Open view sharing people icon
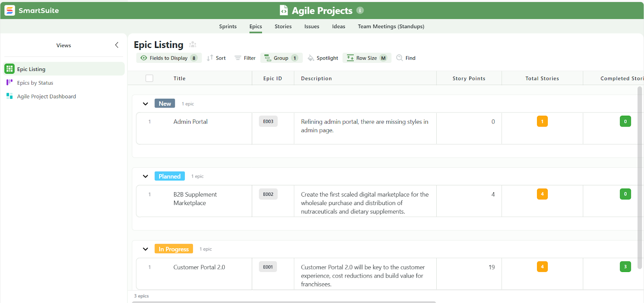 [193, 44]
